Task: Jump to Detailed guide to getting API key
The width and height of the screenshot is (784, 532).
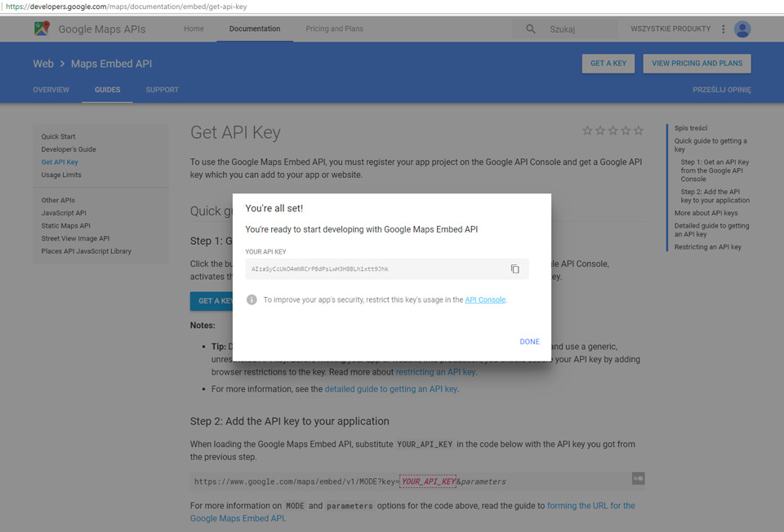Action: tap(711, 230)
